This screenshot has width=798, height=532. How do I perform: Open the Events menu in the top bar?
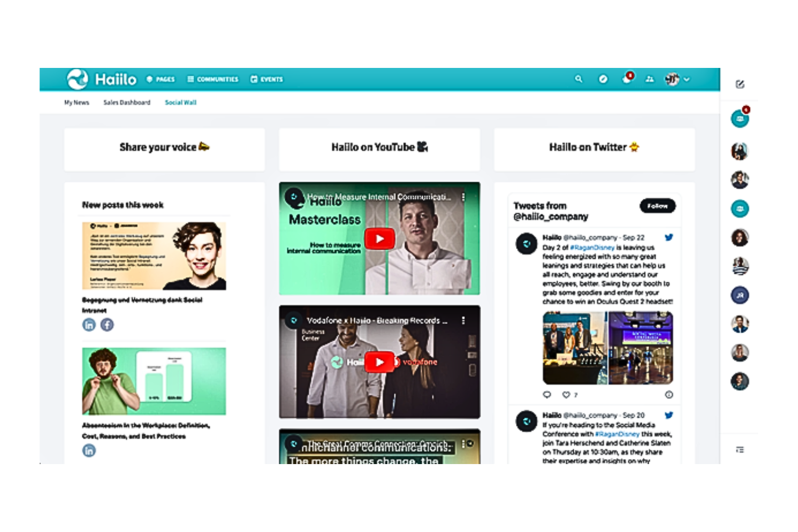[x=266, y=79]
